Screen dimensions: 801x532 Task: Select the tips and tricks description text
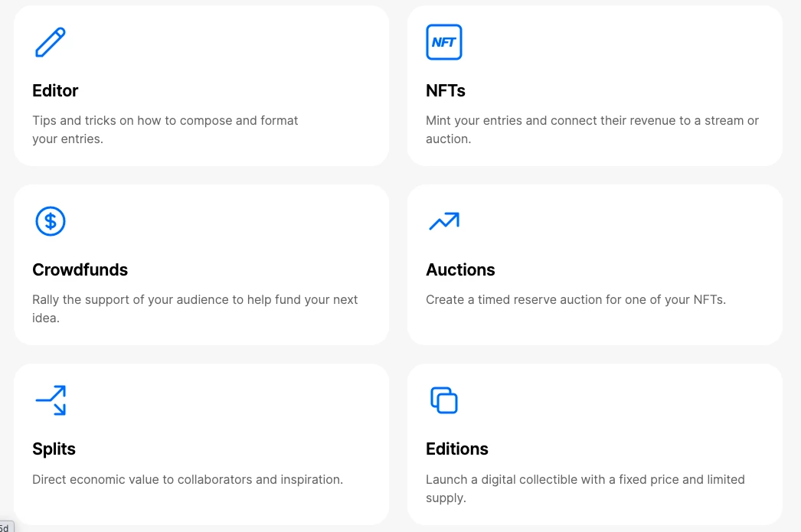click(x=165, y=129)
